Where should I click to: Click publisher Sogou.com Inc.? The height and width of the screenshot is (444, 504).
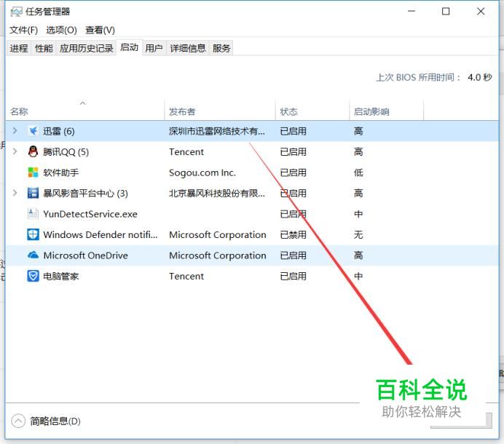[202, 173]
